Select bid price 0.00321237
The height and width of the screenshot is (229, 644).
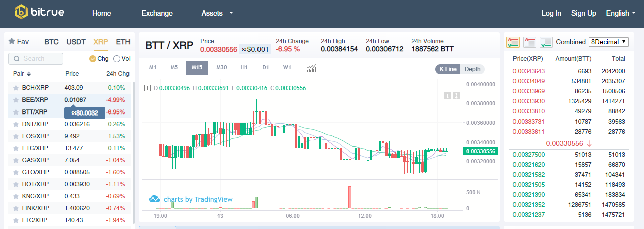[529, 214]
